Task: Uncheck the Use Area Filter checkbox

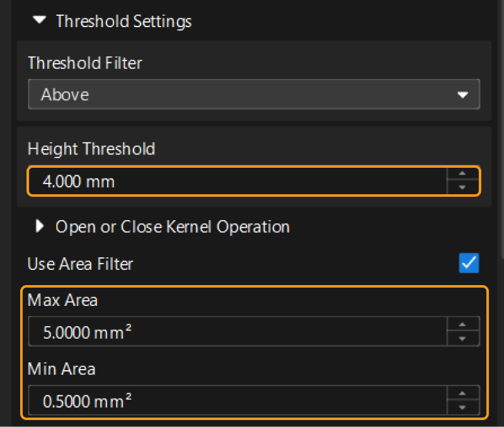Action: pos(469,264)
